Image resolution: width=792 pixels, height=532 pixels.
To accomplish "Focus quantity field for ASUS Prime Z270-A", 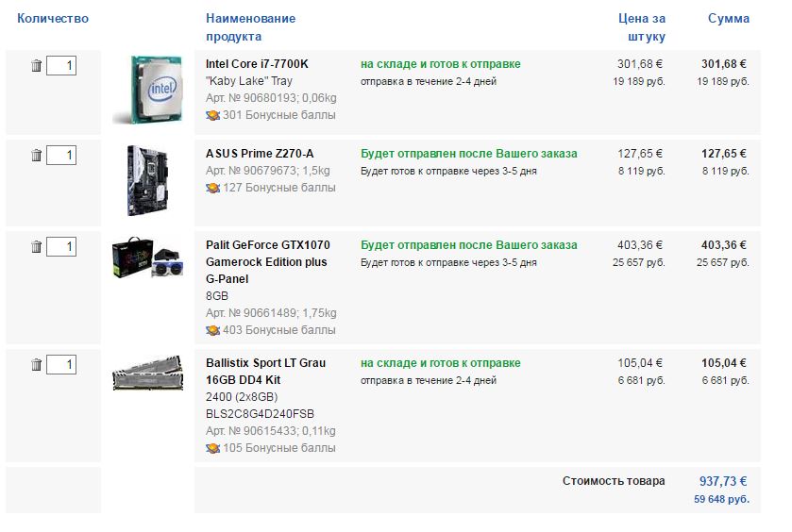I will coord(61,155).
